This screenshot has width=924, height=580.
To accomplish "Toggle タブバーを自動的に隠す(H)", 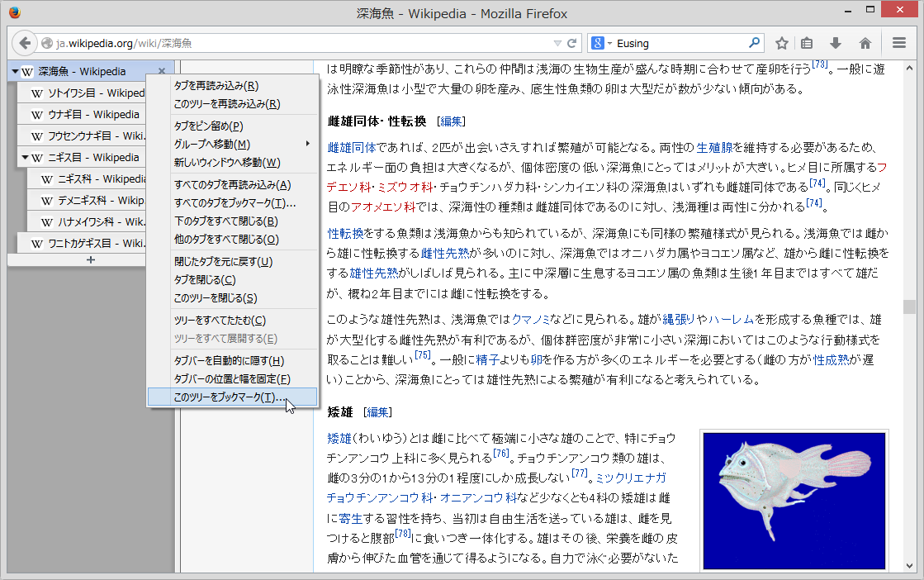I will click(x=232, y=360).
